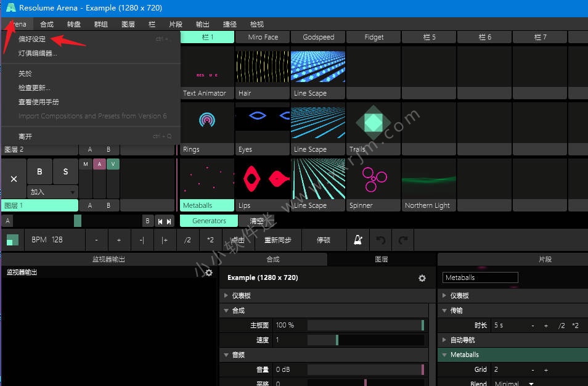Double the BPM with *2
Screen dimensions: 588x386
tap(210, 240)
